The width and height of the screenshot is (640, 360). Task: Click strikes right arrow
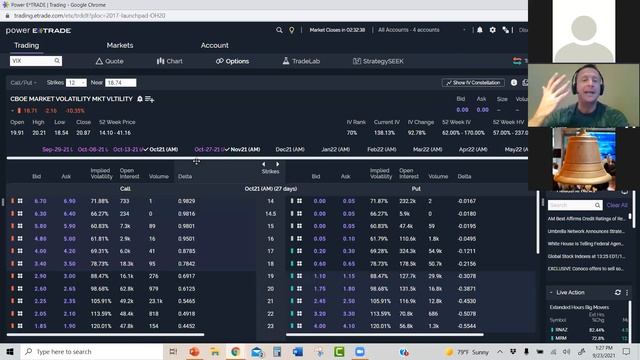[x=278, y=164]
